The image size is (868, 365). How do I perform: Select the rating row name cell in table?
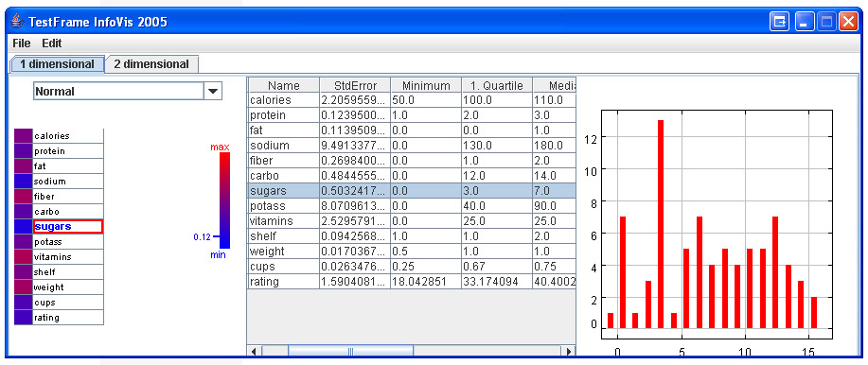click(283, 282)
